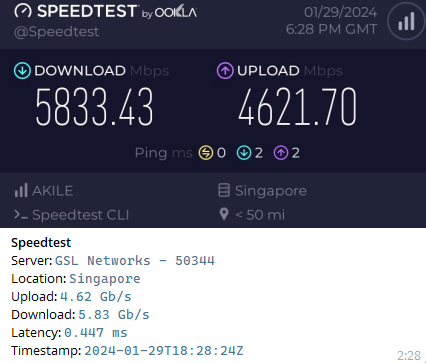The width and height of the screenshot is (426, 363).
Task: Click the signal bars circle icon
Action: click(406, 21)
